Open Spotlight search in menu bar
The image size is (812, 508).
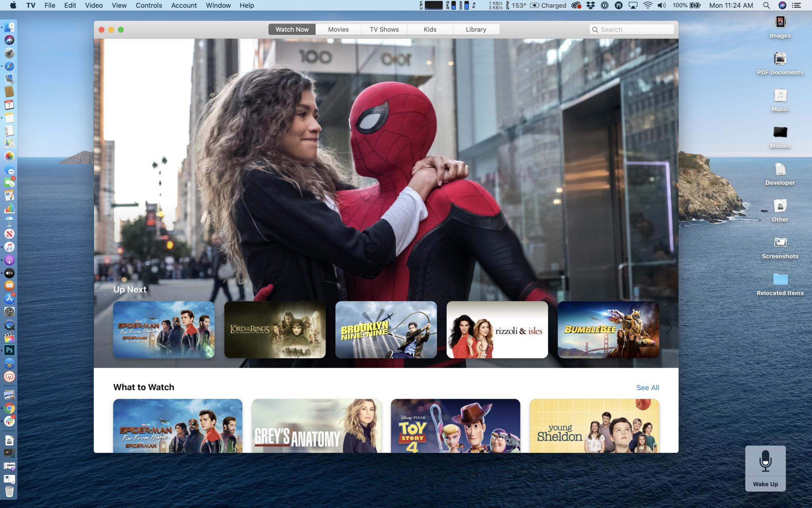pos(766,6)
